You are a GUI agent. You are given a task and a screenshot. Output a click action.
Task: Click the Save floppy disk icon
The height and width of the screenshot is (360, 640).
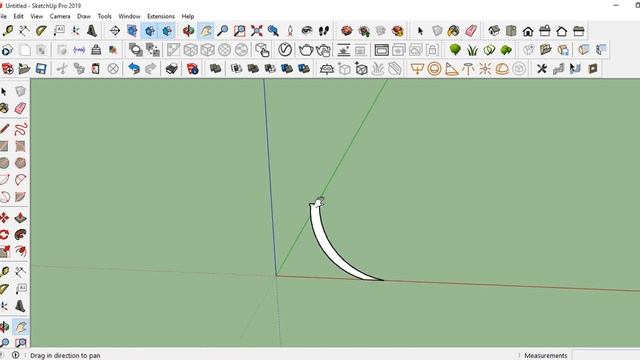41,69
